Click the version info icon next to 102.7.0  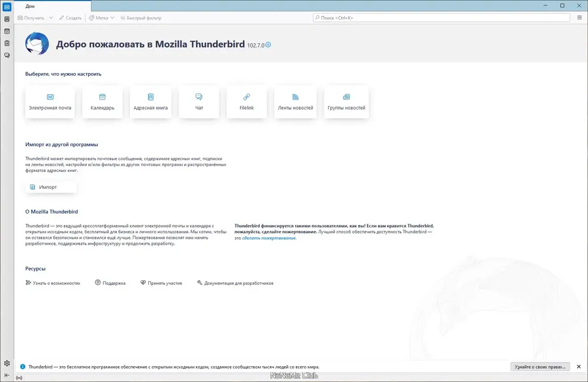268,45
